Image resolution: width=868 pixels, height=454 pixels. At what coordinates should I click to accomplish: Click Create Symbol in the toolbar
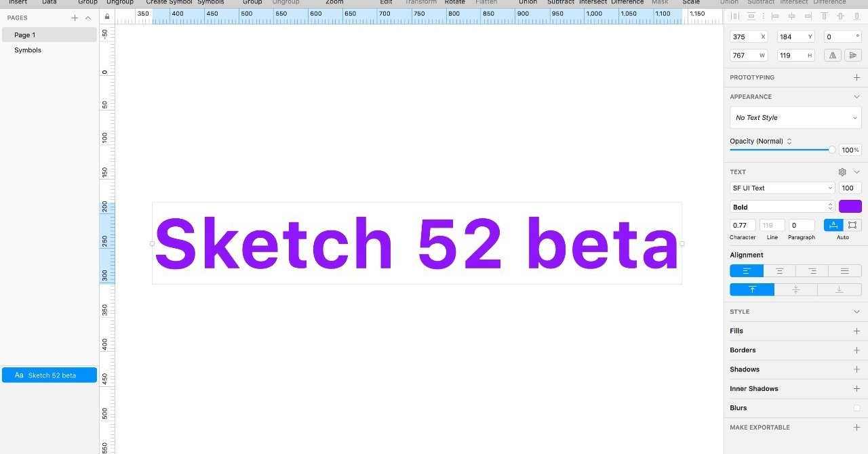tap(170, 3)
